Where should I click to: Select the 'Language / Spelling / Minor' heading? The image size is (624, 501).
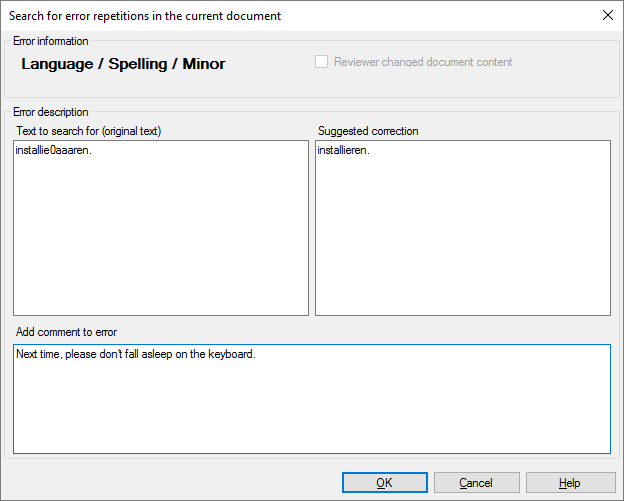(x=123, y=64)
